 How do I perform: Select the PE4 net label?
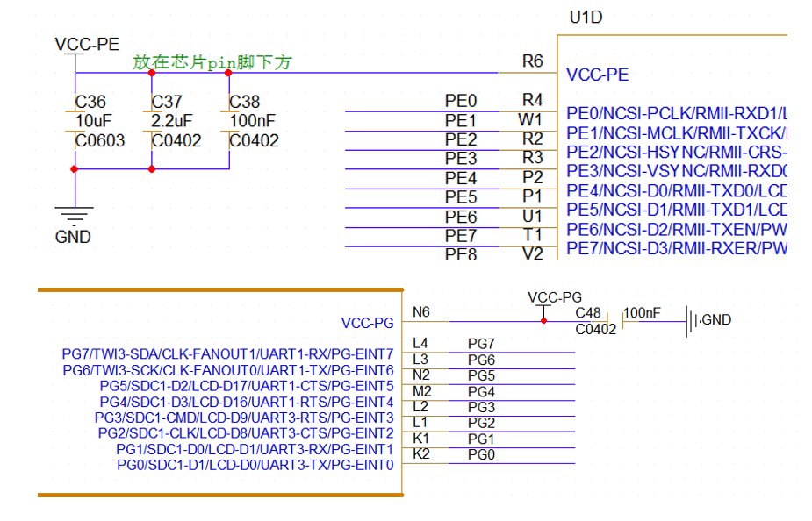click(x=461, y=179)
